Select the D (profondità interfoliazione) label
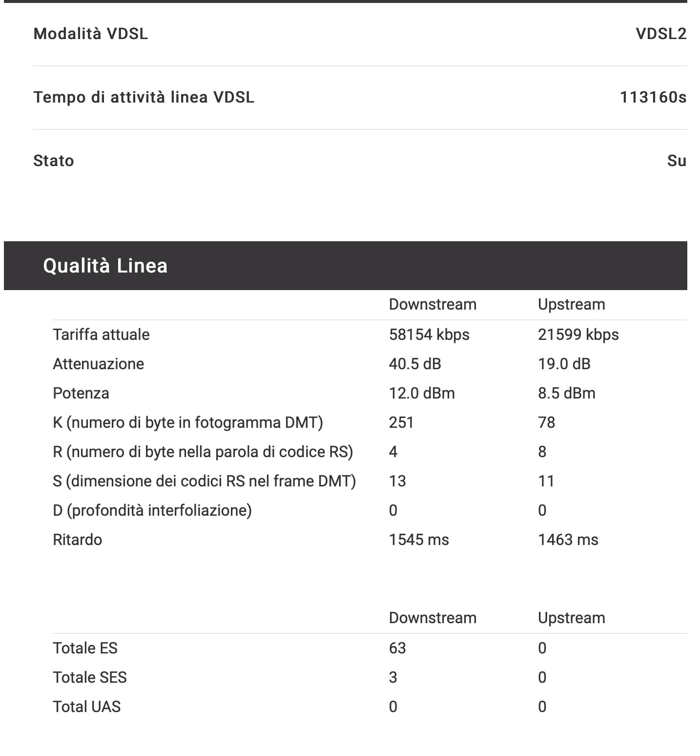The height and width of the screenshot is (756, 700). coord(152,510)
